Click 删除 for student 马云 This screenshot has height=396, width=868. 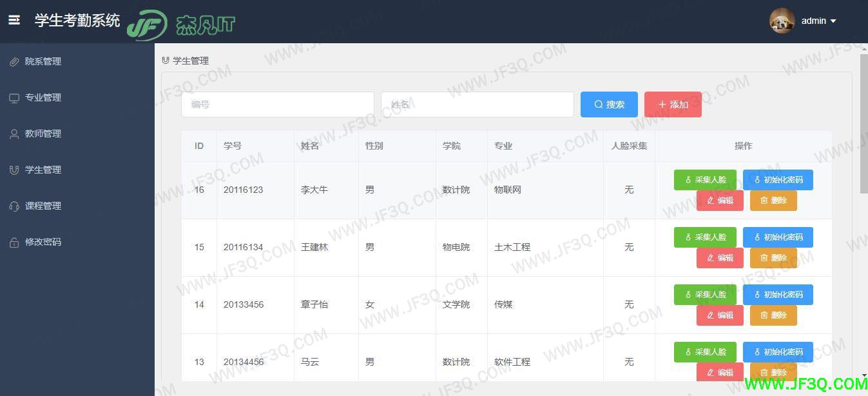773,372
